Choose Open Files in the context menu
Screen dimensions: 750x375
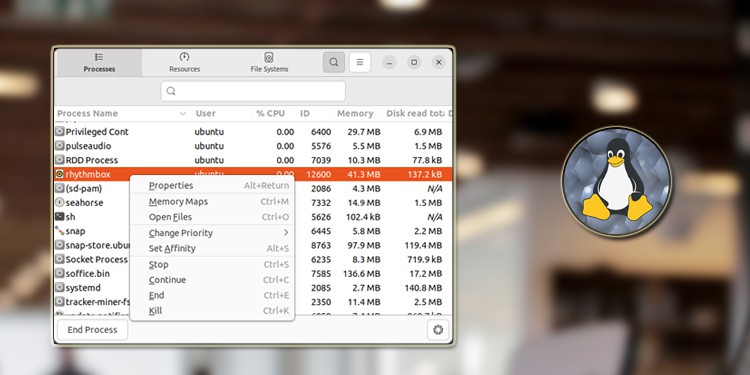click(x=212, y=217)
